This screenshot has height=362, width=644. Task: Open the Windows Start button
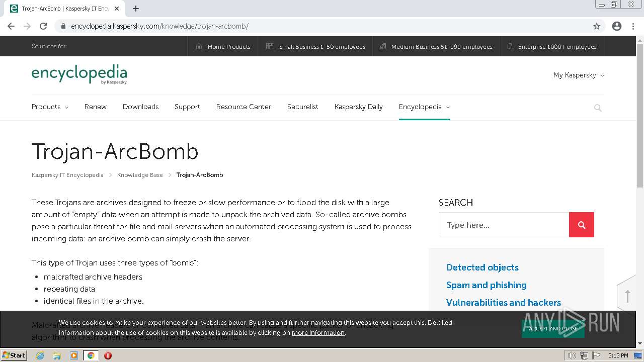[x=14, y=355]
